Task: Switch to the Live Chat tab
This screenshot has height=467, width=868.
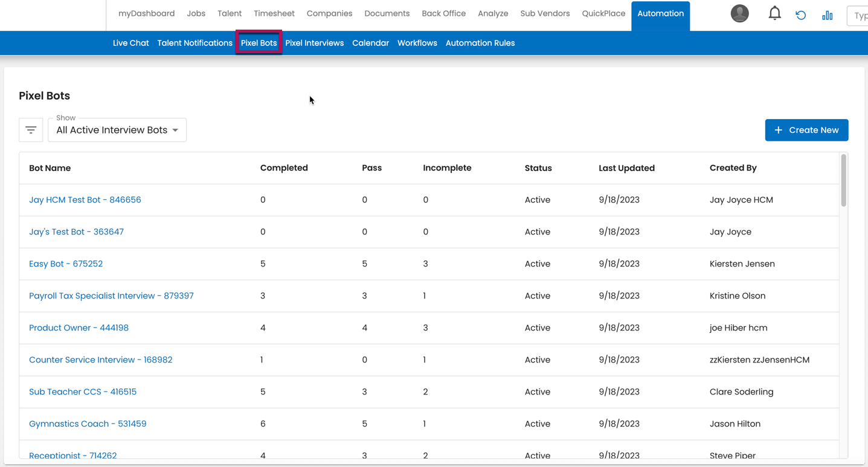Action: (x=130, y=43)
